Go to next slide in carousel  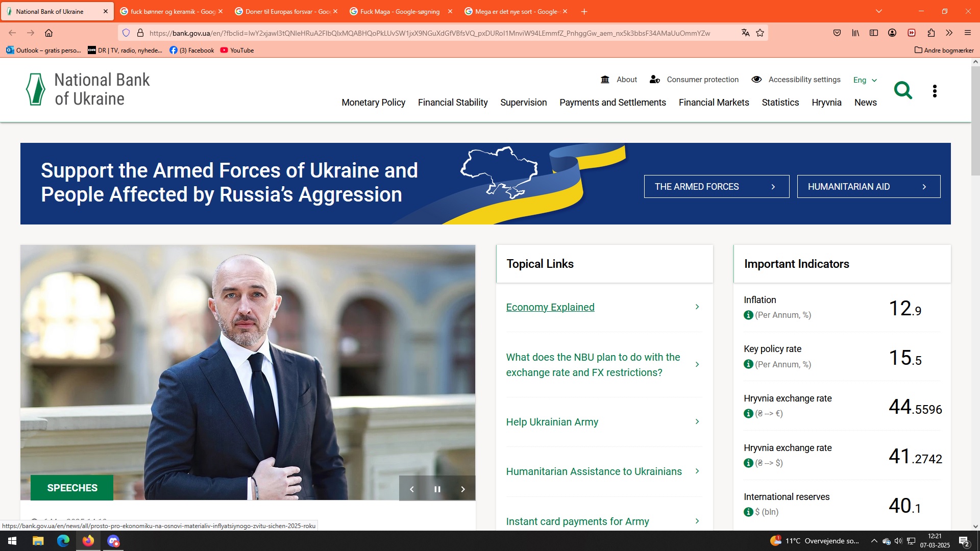tap(463, 489)
